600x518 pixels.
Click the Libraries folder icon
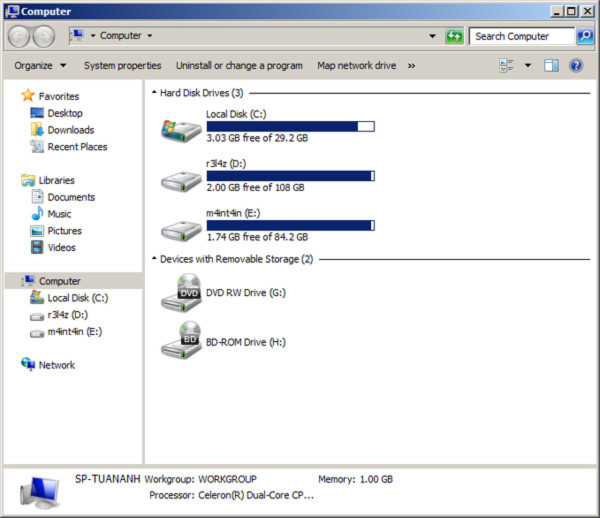click(28, 180)
